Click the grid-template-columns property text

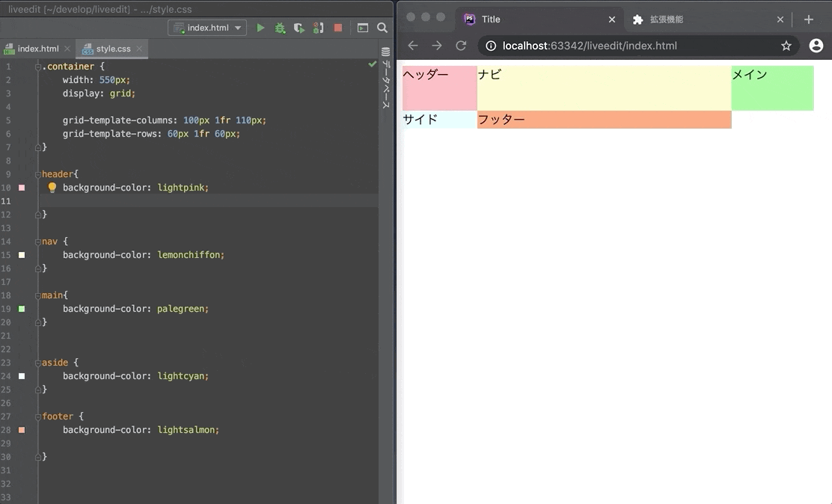[x=120, y=120]
